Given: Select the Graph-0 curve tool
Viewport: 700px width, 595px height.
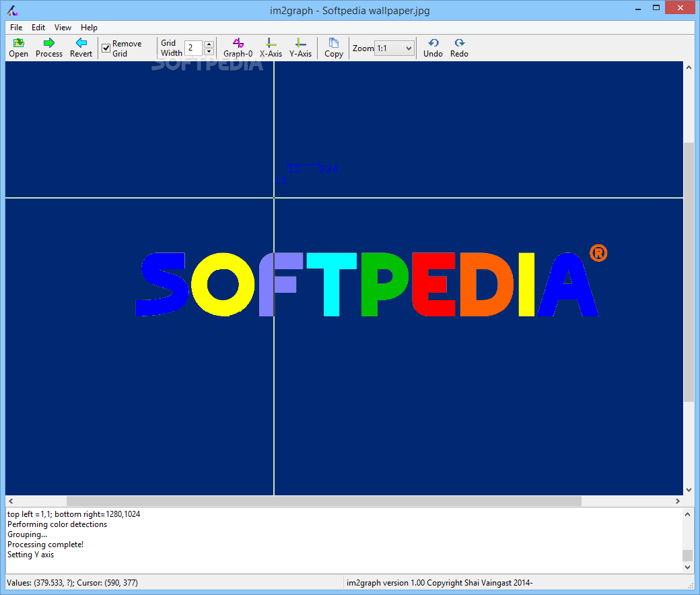Looking at the screenshot, I should [238, 48].
